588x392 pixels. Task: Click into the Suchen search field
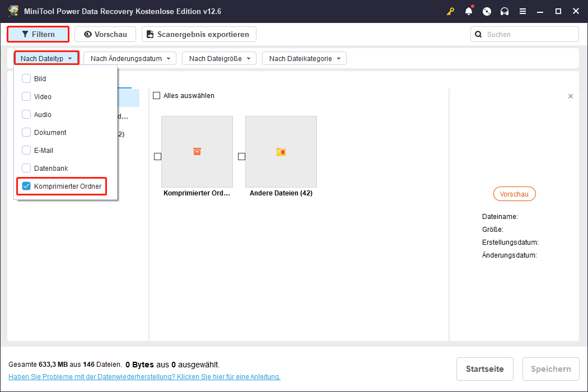click(x=524, y=34)
